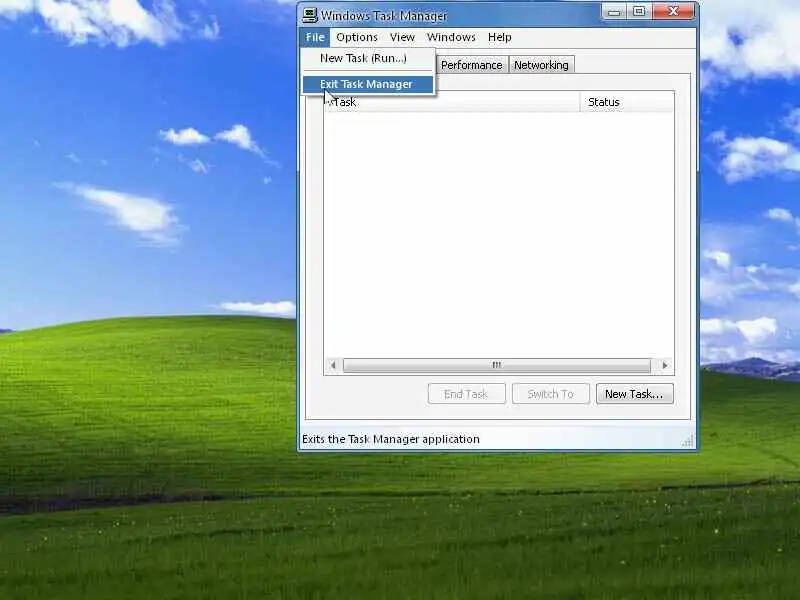Click the horizontal scrollbar left arrow
This screenshot has width=800, height=600.
333,365
